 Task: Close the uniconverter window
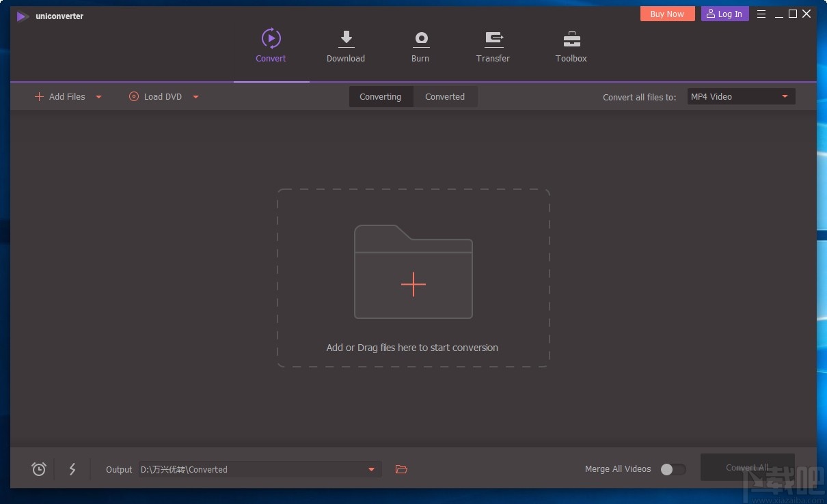click(806, 14)
